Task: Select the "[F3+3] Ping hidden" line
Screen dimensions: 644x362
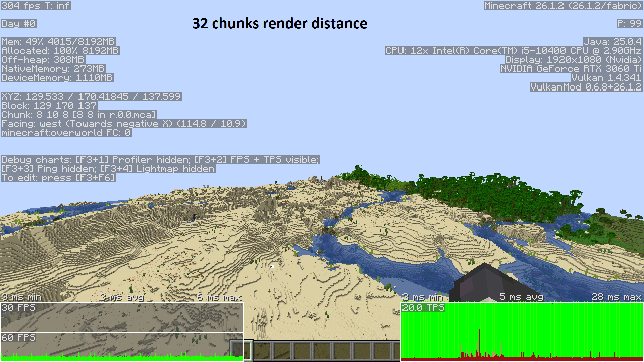Action: tap(109, 169)
